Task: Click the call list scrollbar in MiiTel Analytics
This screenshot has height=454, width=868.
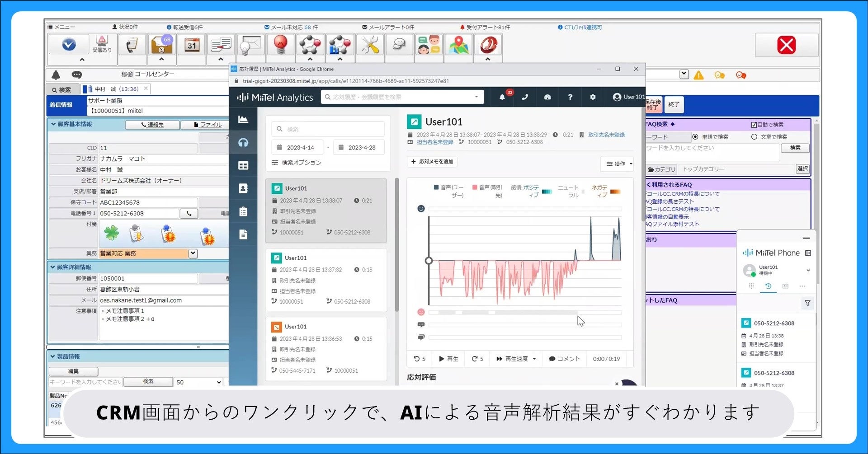Action: click(396, 244)
